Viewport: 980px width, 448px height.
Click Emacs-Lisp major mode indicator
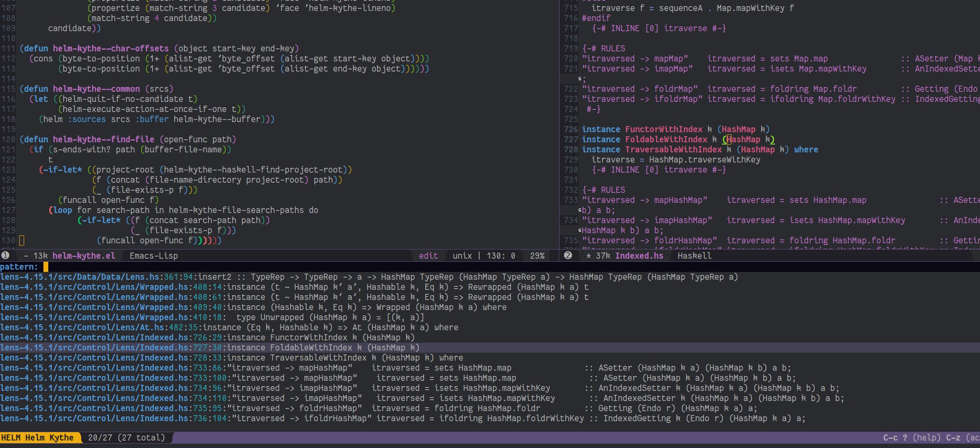[x=154, y=256]
